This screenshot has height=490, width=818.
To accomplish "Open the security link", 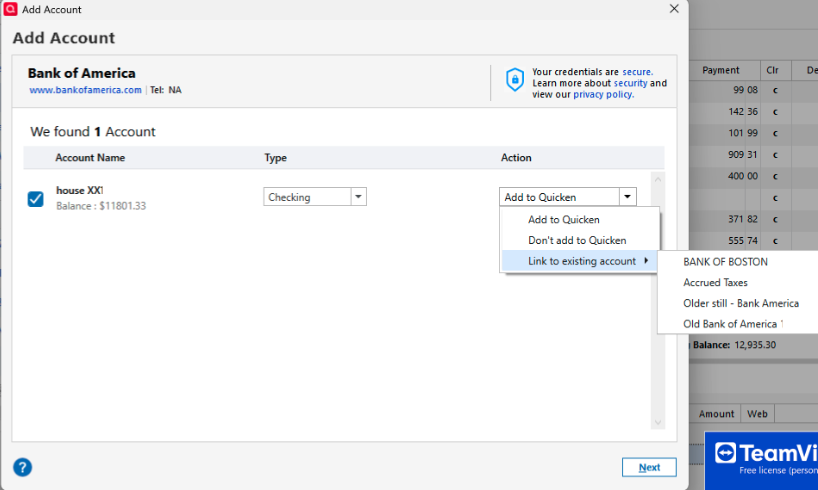I will pos(630,83).
